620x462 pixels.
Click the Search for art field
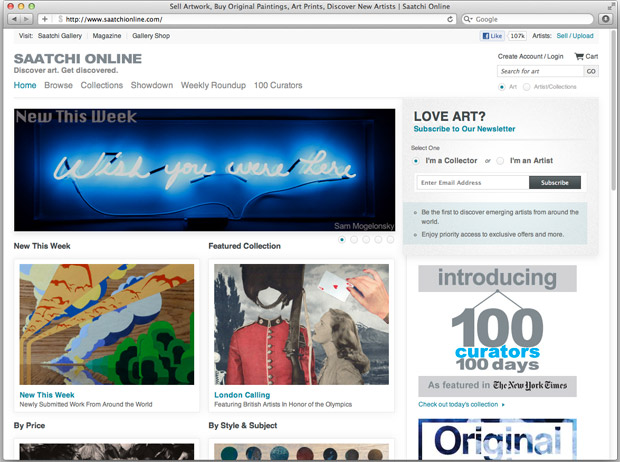(540, 71)
